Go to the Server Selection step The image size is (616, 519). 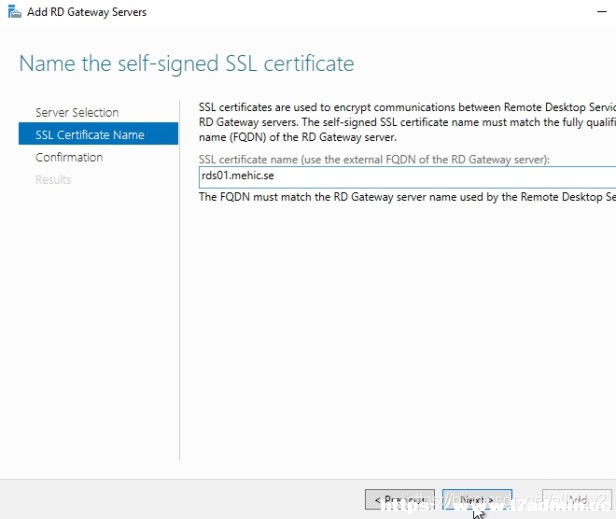77,112
